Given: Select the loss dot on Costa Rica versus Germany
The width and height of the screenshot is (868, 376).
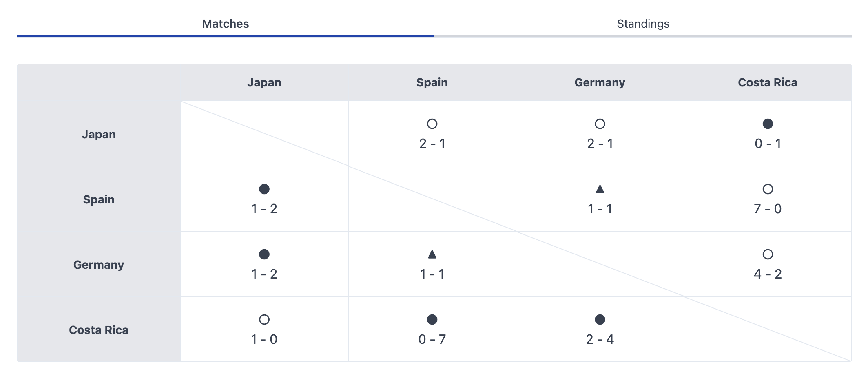Looking at the screenshot, I should point(600,320).
